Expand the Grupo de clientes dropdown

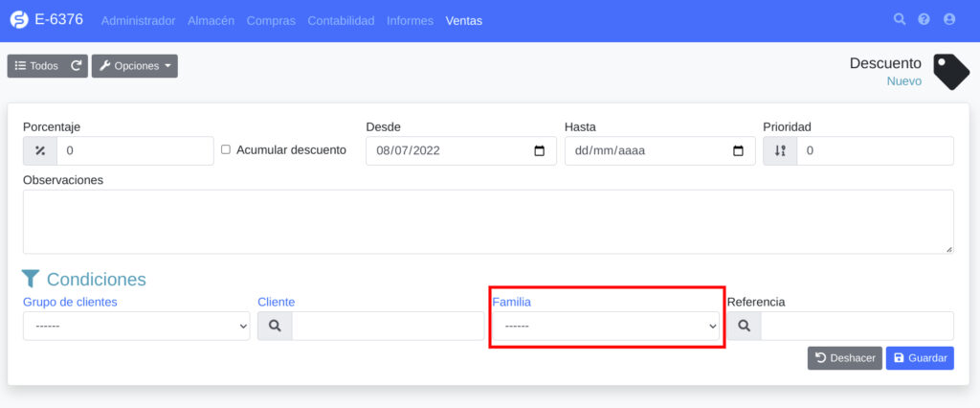[136, 327]
